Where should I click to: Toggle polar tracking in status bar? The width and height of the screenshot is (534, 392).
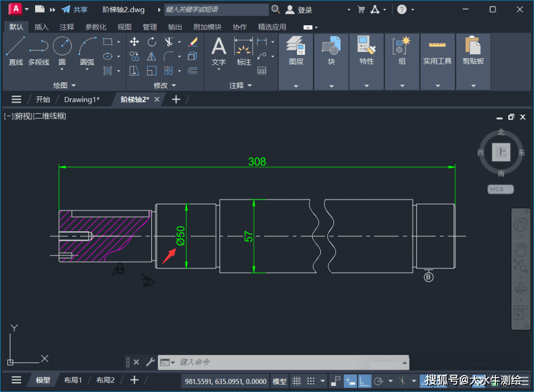pyautogui.click(x=379, y=381)
